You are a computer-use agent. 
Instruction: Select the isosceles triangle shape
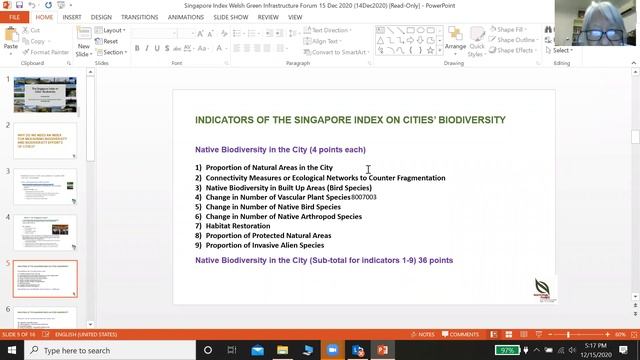(380, 40)
